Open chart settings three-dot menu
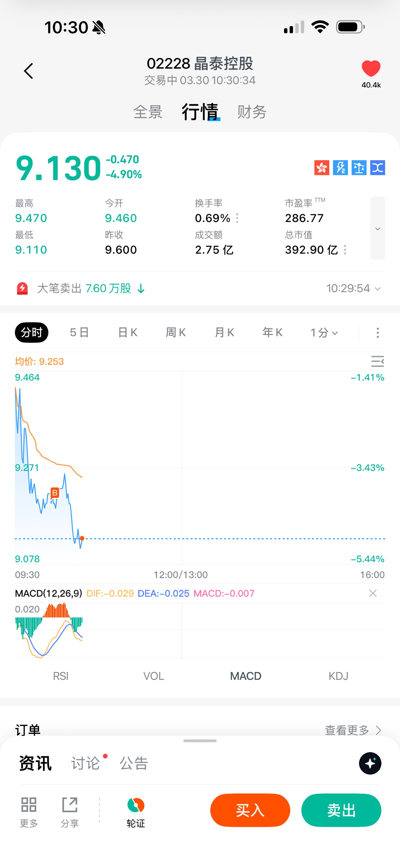This screenshot has height=868, width=400. pyautogui.click(x=377, y=333)
